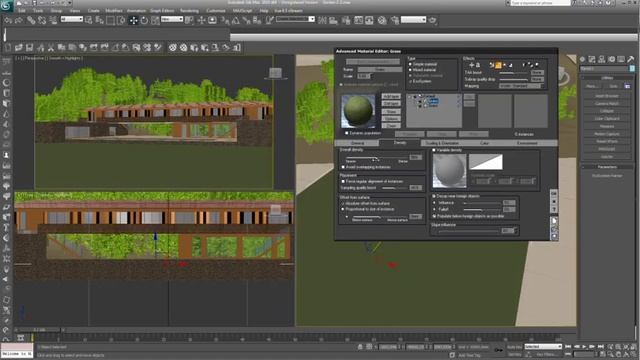Click the green material preview sphere

(358, 110)
